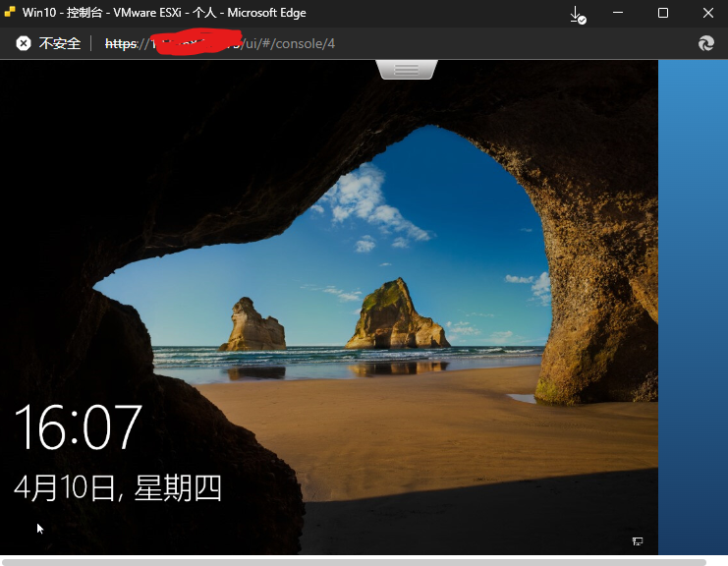Close the Win10 console window
Image resolution: width=728 pixels, height=566 pixels.
pos(708,13)
